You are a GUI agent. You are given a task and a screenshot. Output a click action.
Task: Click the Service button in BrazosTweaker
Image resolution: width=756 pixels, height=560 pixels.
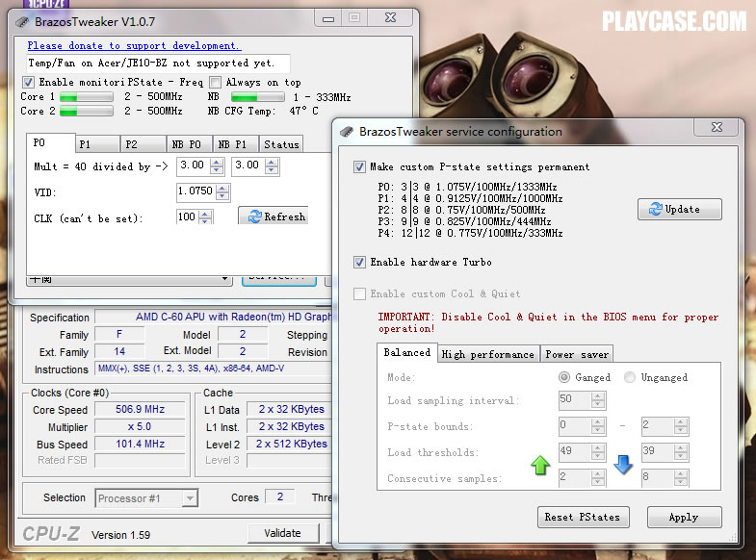[x=278, y=279]
